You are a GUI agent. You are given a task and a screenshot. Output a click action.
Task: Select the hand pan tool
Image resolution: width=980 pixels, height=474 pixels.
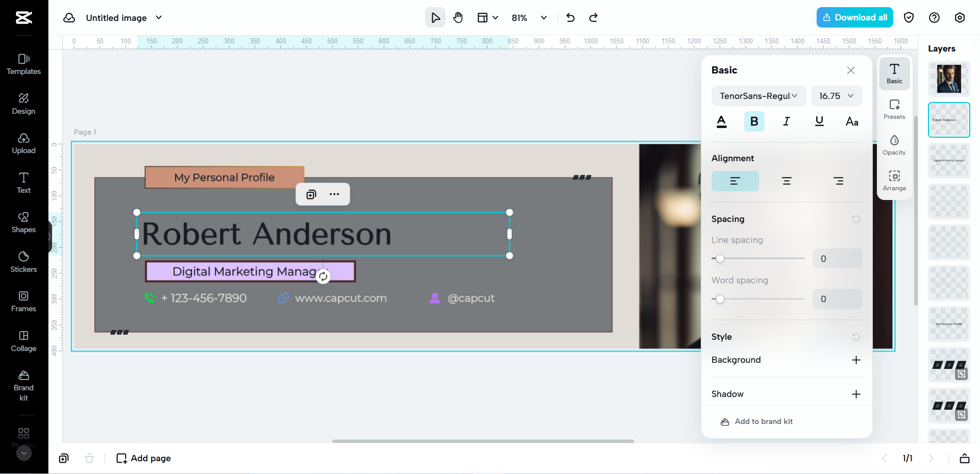click(x=458, y=18)
